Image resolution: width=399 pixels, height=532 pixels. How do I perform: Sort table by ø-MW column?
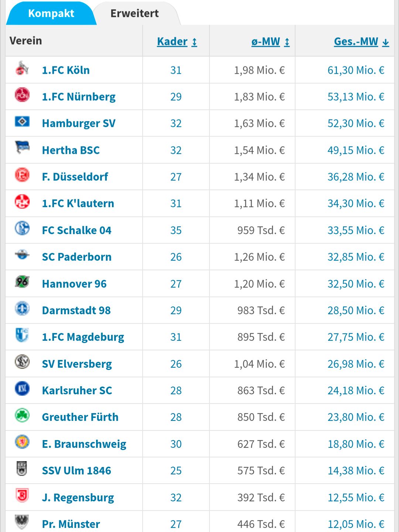(x=270, y=42)
